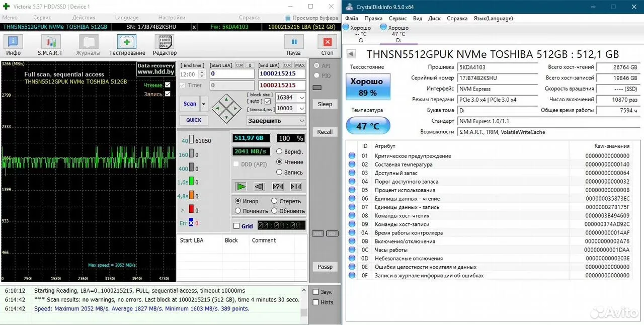Click the CrystalDiskInfo previous disk arrow

[x=351, y=54]
